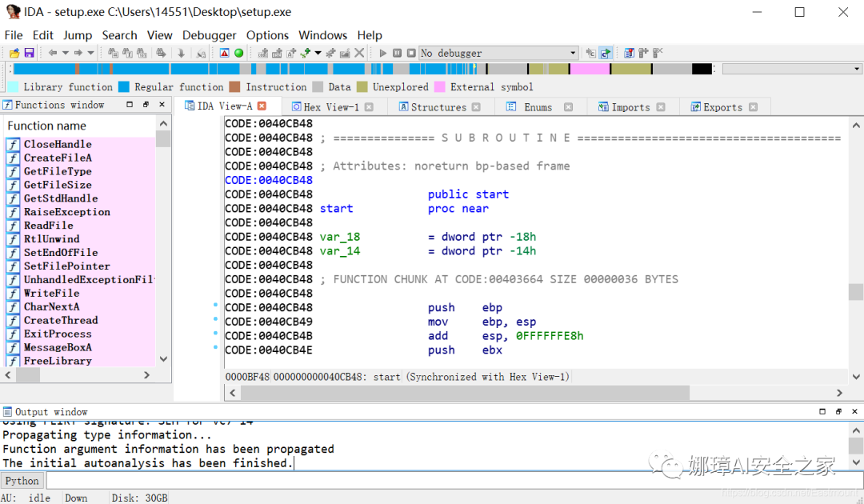Open the Windows menu
This screenshot has height=504, width=864.
click(x=323, y=35)
